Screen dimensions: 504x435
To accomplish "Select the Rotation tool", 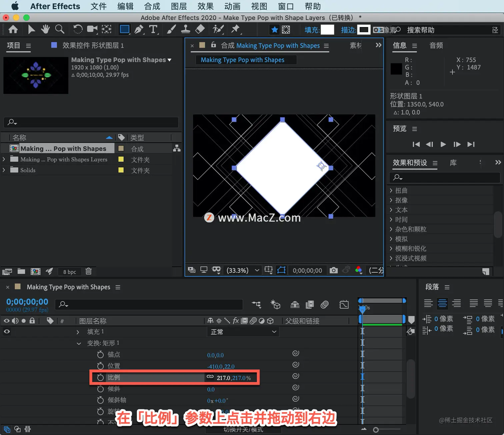I will point(78,30).
